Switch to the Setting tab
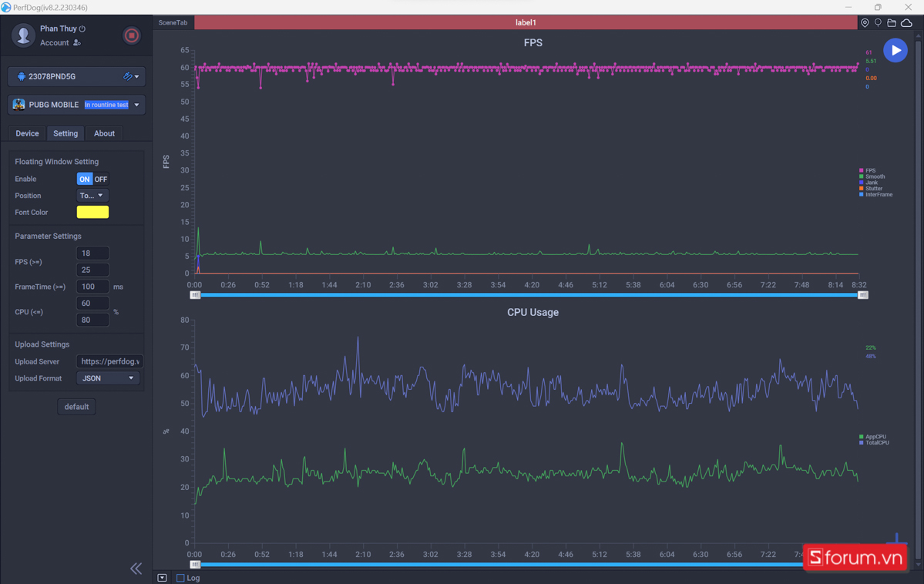This screenshot has width=924, height=584. [x=66, y=133]
